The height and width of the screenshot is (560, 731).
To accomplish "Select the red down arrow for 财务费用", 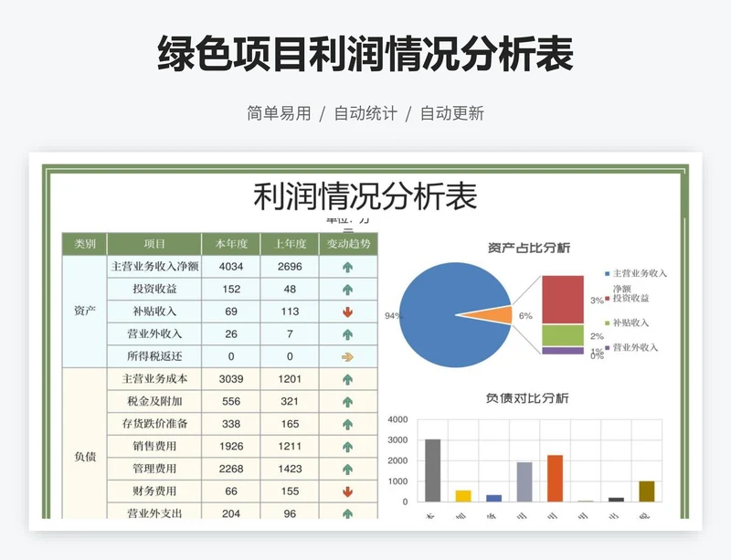I will [x=348, y=491].
